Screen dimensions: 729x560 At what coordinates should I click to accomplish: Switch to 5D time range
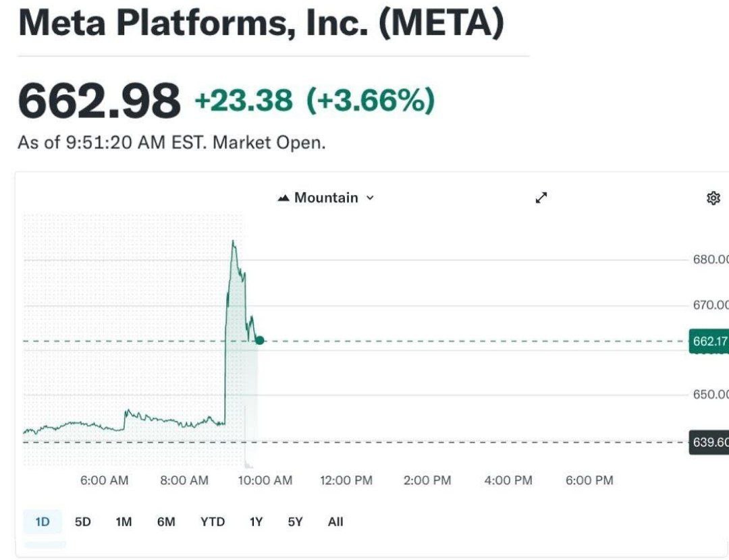point(82,522)
